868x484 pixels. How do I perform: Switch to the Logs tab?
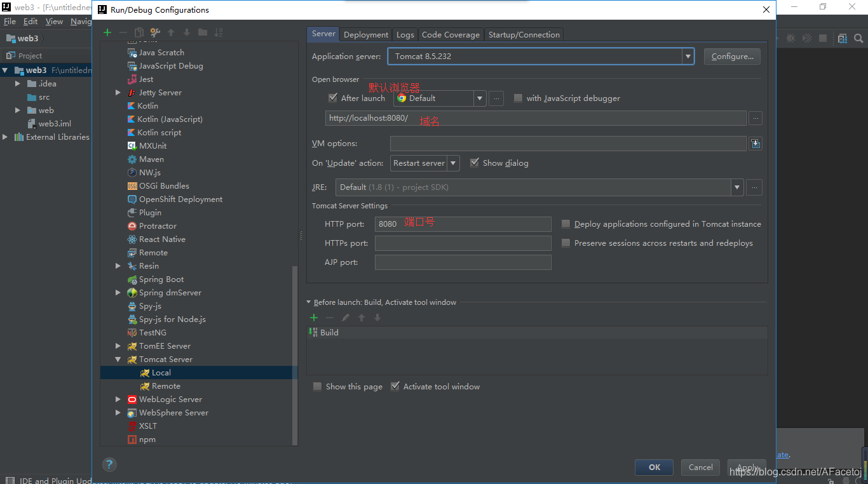(405, 35)
